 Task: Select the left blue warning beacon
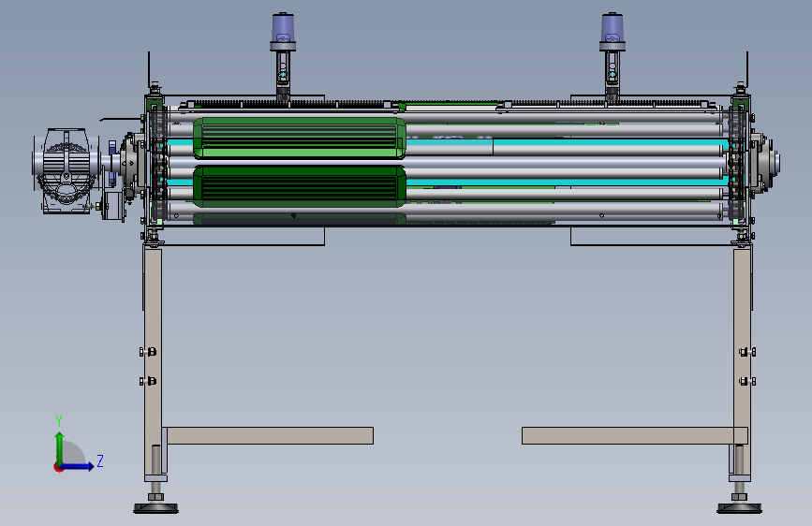(283, 32)
